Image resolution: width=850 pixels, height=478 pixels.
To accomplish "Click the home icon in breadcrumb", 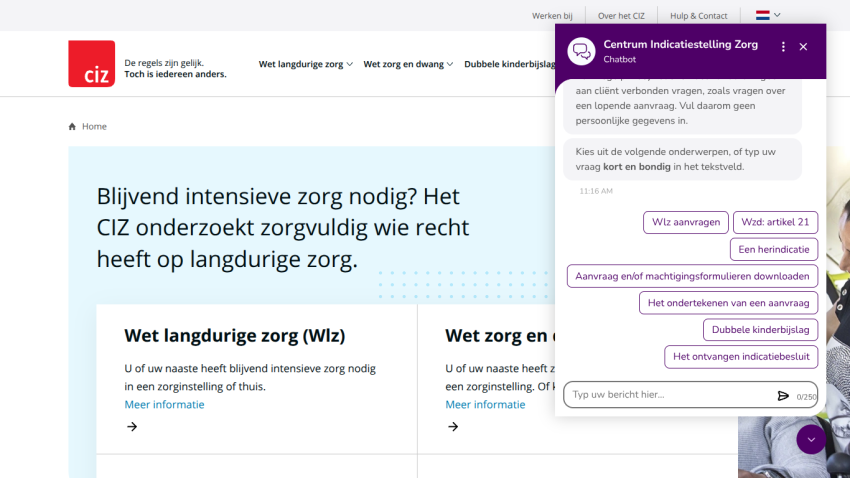I will (x=72, y=126).
